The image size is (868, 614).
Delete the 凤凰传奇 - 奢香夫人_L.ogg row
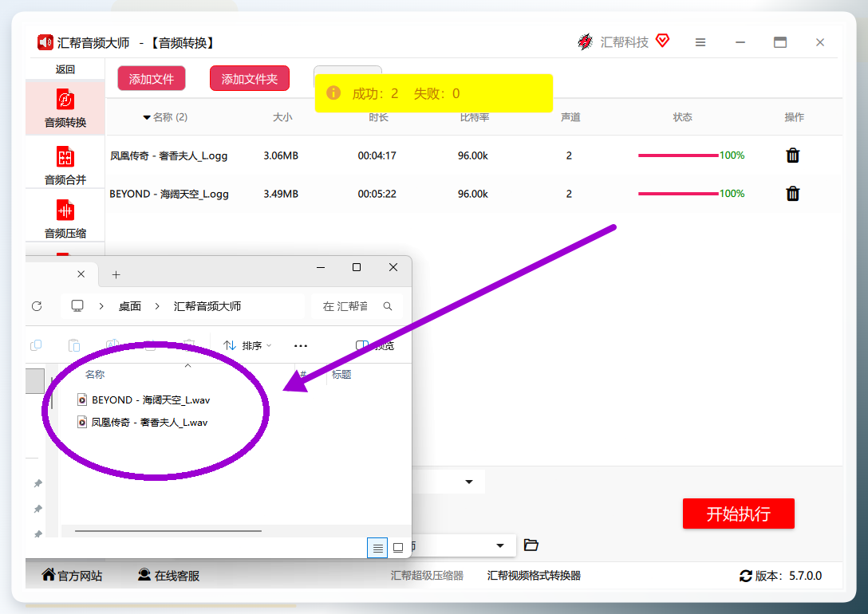tap(793, 155)
